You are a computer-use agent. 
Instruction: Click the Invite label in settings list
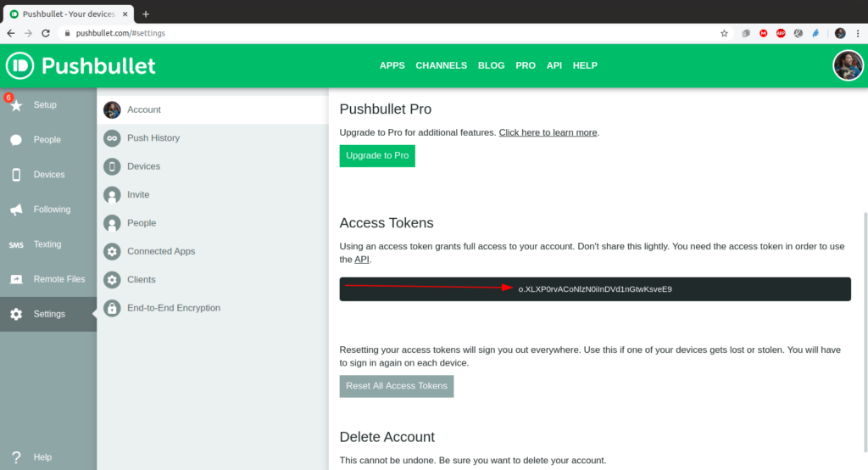pyautogui.click(x=138, y=194)
